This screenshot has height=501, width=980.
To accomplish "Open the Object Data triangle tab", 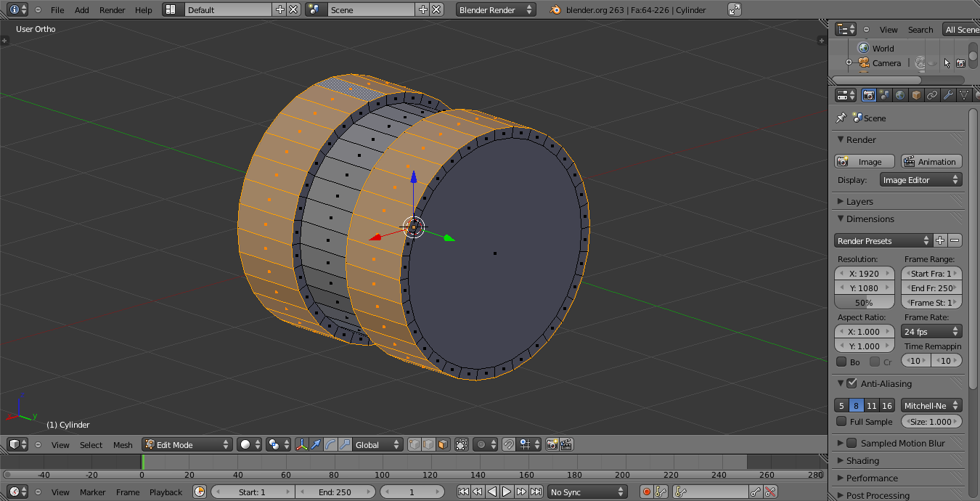I will 964,95.
